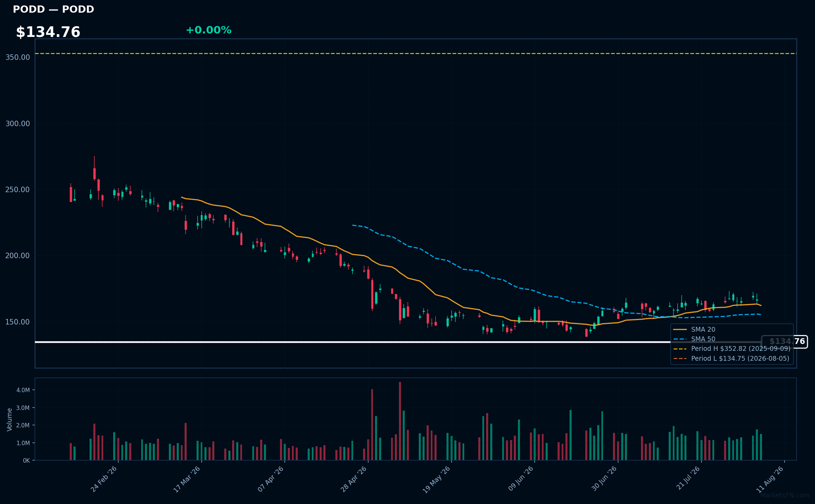Click the 24 Feb '26 date label

(104, 479)
